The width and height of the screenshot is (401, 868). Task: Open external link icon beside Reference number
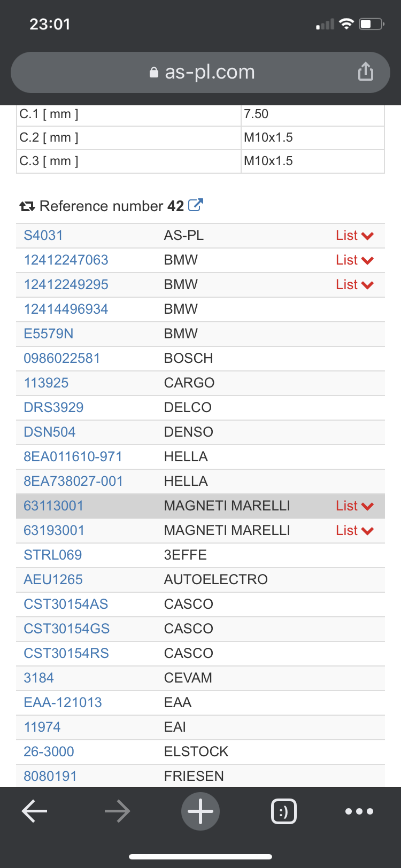[x=196, y=205]
